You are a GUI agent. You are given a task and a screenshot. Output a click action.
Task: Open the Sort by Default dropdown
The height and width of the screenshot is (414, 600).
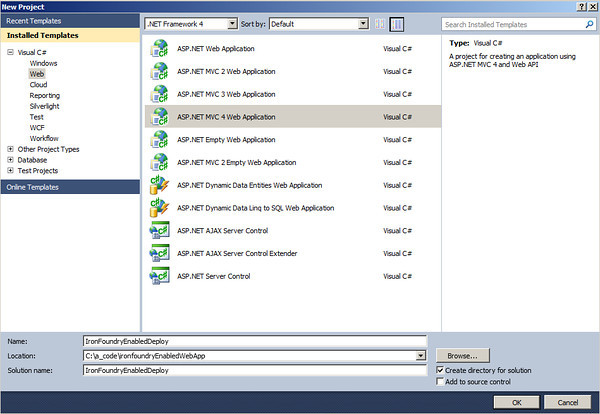pos(363,24)
